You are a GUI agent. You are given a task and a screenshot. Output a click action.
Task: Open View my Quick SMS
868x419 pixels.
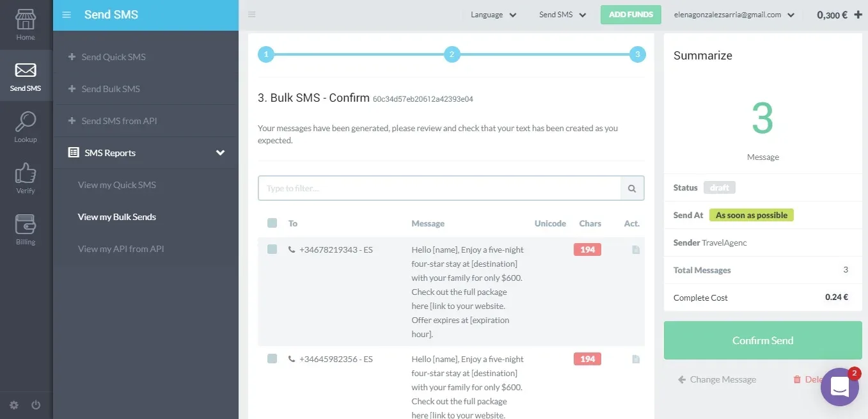[x=117, y=185]
